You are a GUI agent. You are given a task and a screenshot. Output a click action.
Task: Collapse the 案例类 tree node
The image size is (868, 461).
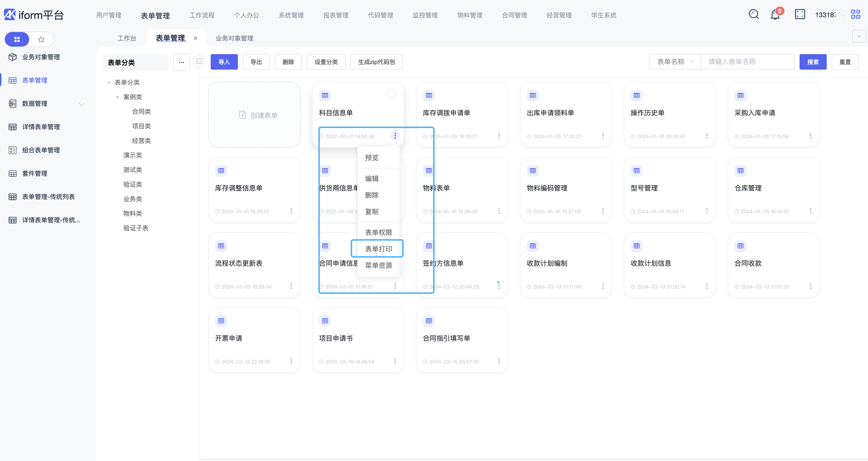coord(117,97)
